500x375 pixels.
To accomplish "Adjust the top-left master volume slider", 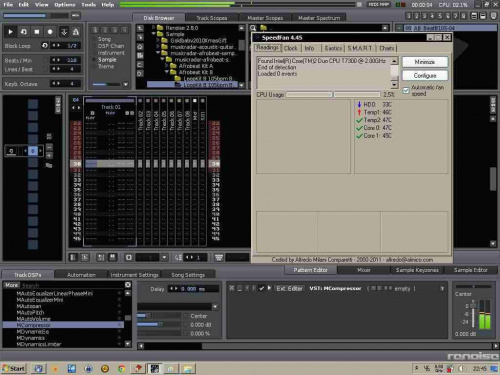I will pyautogui.click(x=35, y=16).
